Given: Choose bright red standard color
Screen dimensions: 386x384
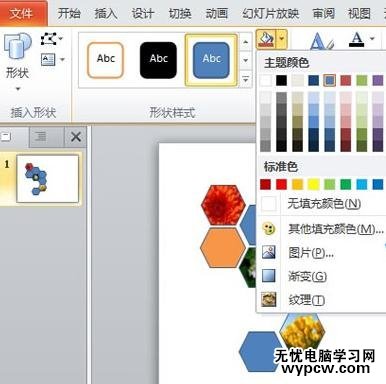Looking at the screenshot, I should (x=282, y=184).
